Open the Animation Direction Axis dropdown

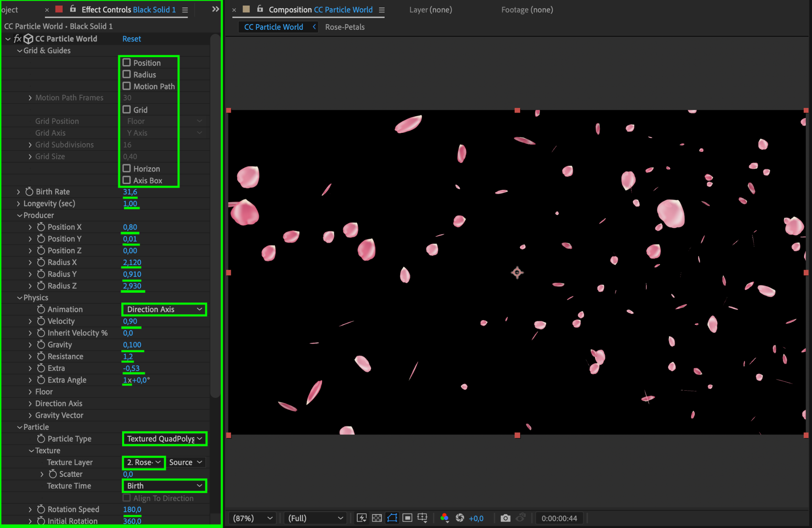164,309
